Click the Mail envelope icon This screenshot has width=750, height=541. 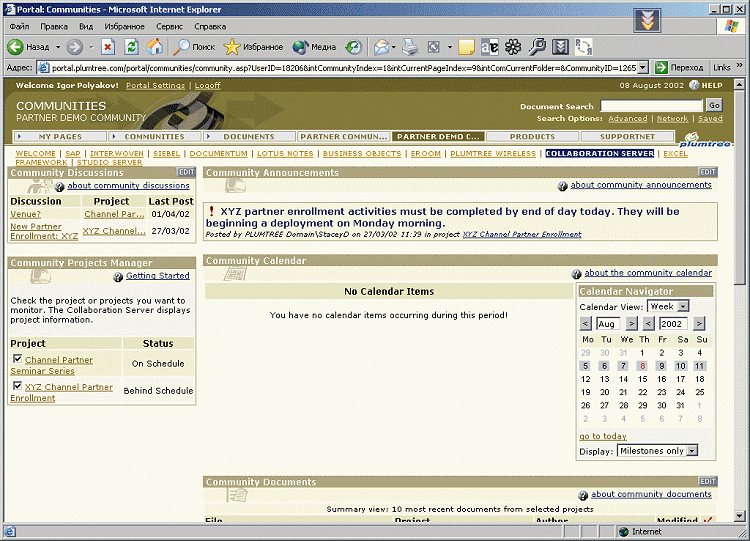(x=381, y=47)
